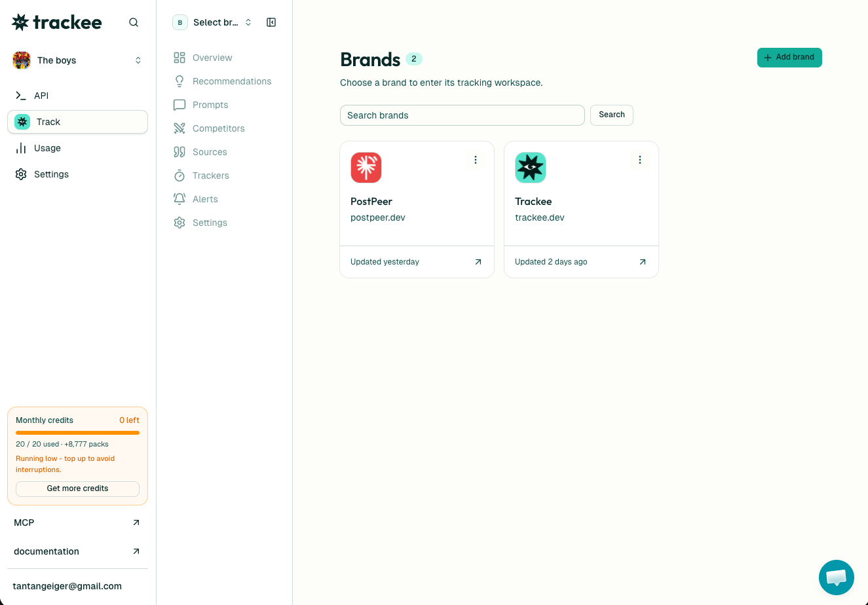Click the PostPeer brand name
Image resolution: width=868 pixels, height=605 pixels.
pyautogui.click(x=371, y=202)
